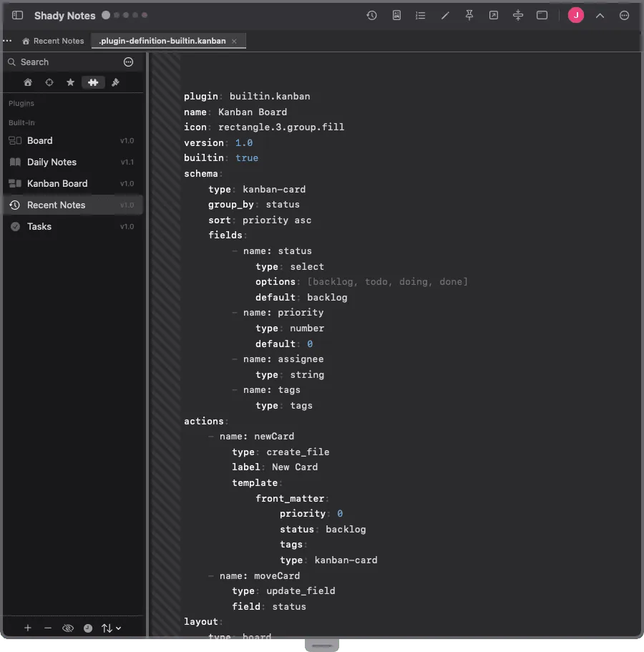Click the clock filter icon in bottom bar
Image resolution: width=644 pixels, height=652 pixels.
[x=88, y=628]
